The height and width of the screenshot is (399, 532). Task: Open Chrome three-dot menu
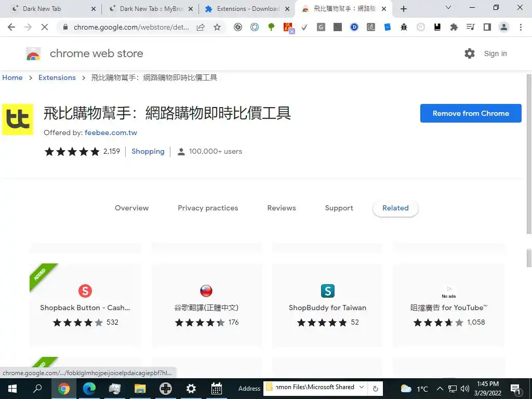click(x=521, y=27)
